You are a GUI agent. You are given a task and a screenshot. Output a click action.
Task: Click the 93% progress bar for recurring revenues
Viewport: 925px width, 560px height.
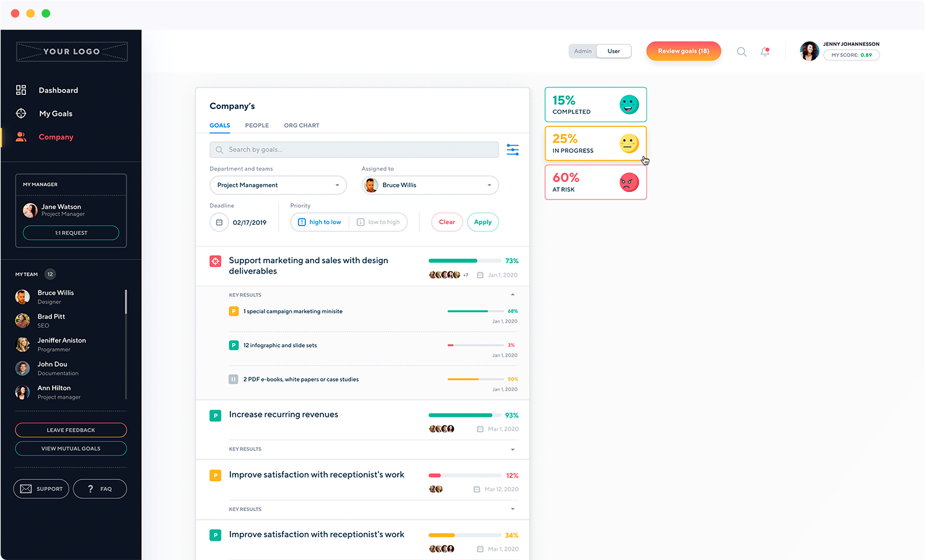[x=465, y=415]
